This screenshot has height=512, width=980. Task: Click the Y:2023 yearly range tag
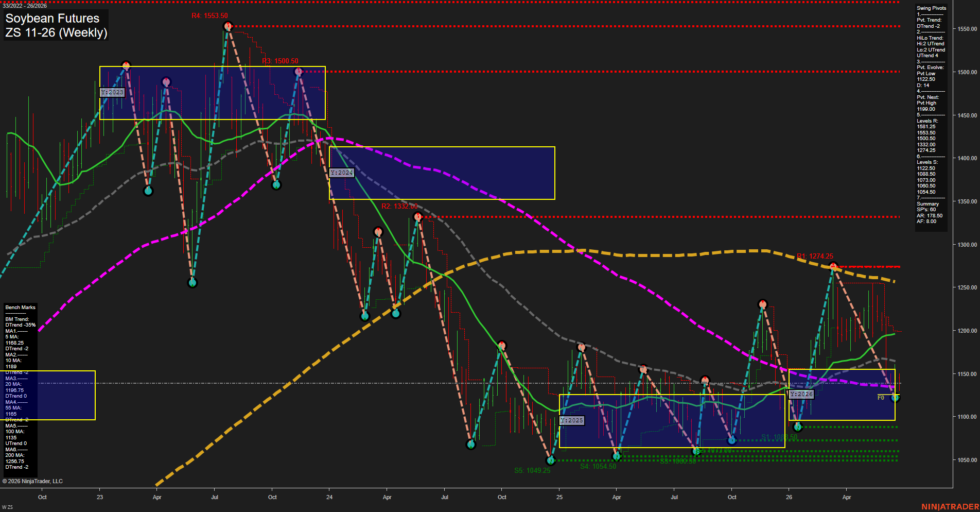point(112,93)
